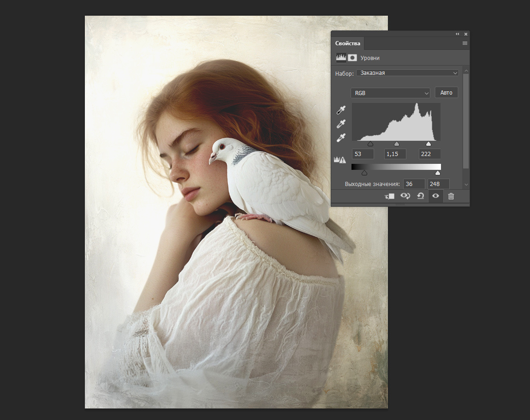The width and height of the screenshot is (530, 420).
Task: Click the input midtones slider handle
Action: 397,144
